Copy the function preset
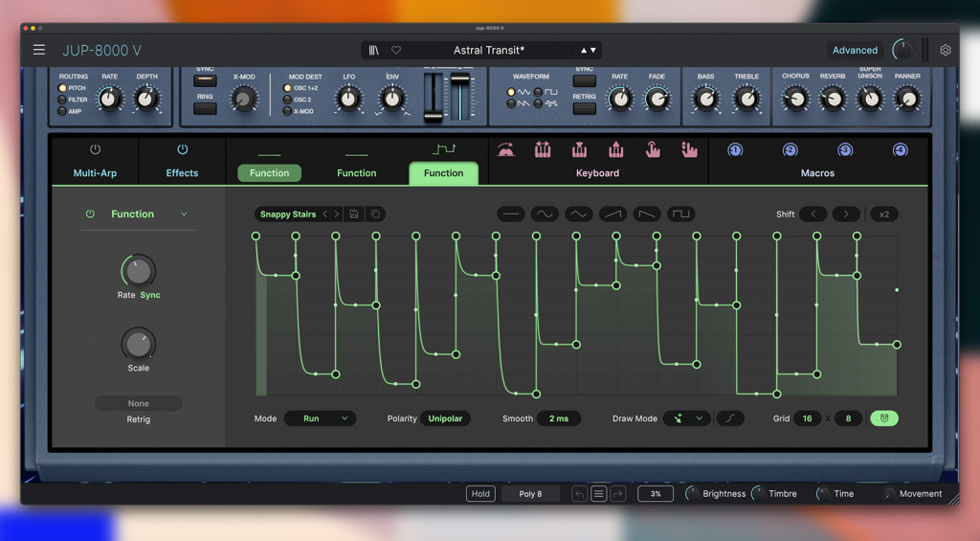 (375, 214)
